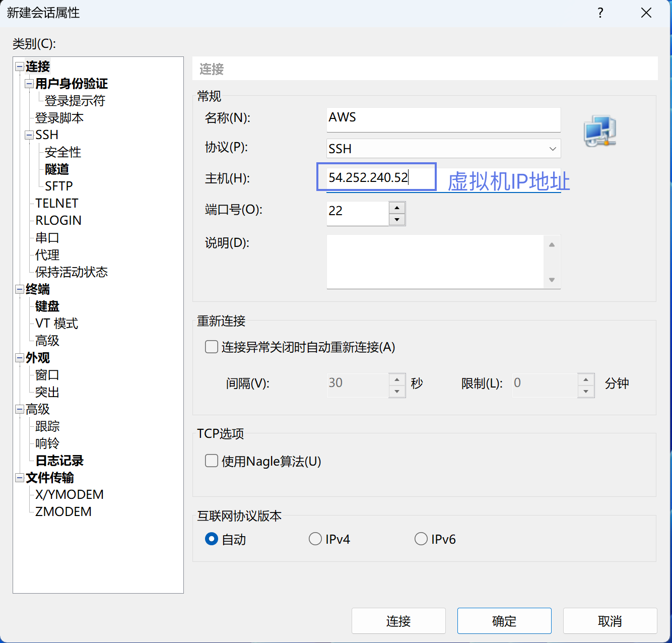Click the network computers session icon
This screenshot has width=672, height=643.
tap(599, 131)
